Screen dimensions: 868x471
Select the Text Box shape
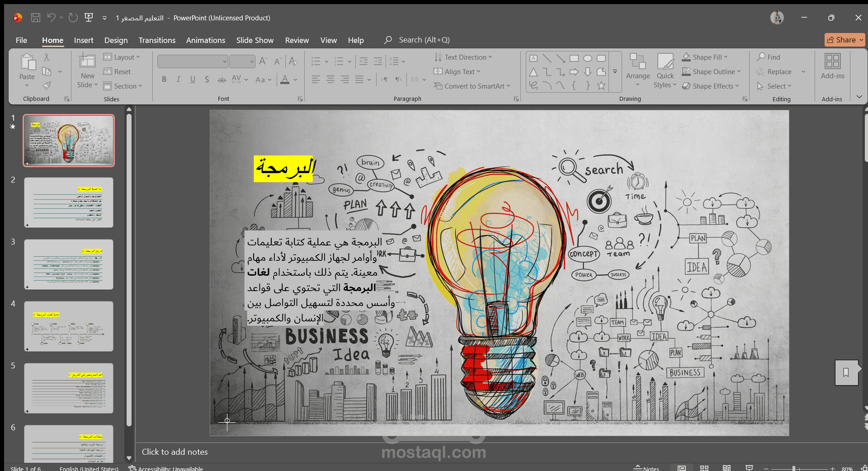pyautogui.click(x=533, y=58)
